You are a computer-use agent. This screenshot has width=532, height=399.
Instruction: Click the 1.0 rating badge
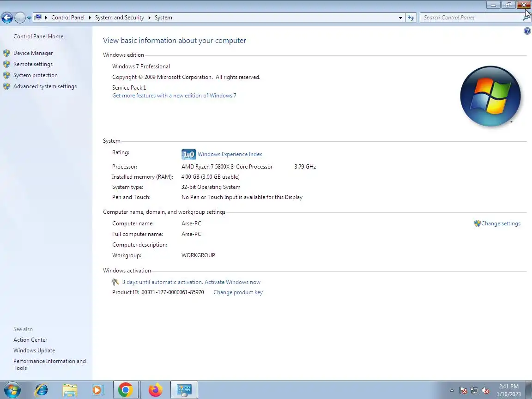tap(188, 154)
